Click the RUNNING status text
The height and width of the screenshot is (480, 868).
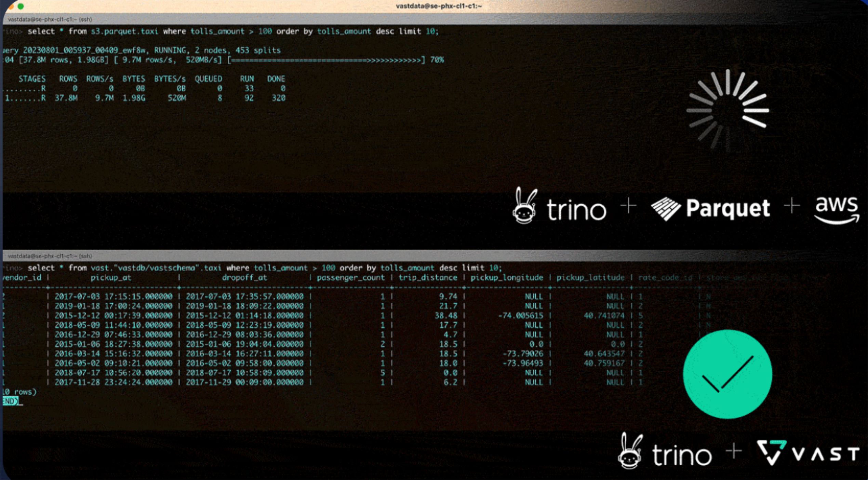click(170, 50)
